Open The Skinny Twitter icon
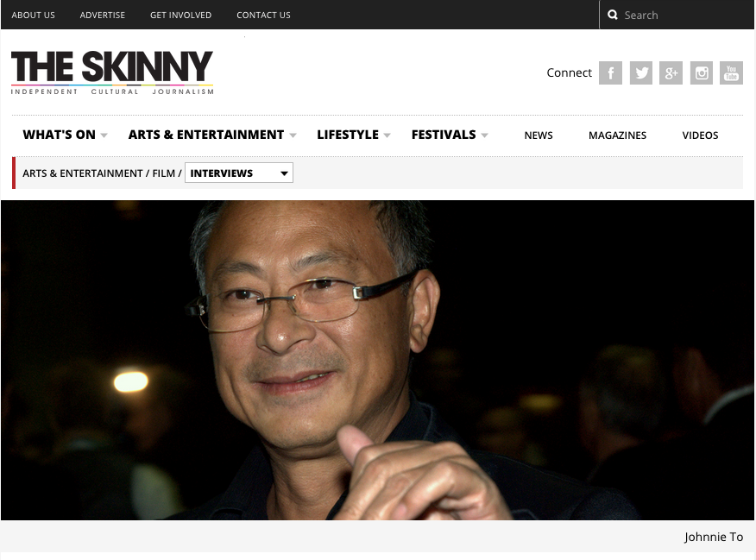Screen dimensions: 756x560 pyautogui.click(x=640, y=72)
